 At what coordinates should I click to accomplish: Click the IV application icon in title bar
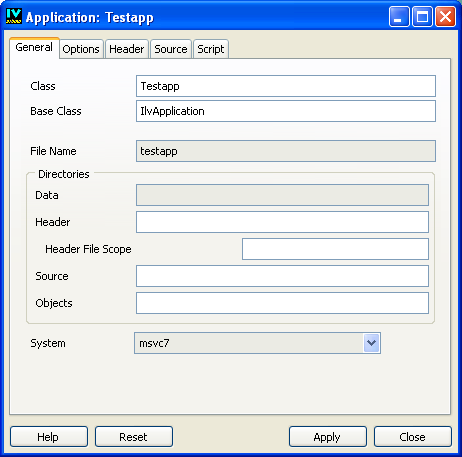tap(14, 16)
